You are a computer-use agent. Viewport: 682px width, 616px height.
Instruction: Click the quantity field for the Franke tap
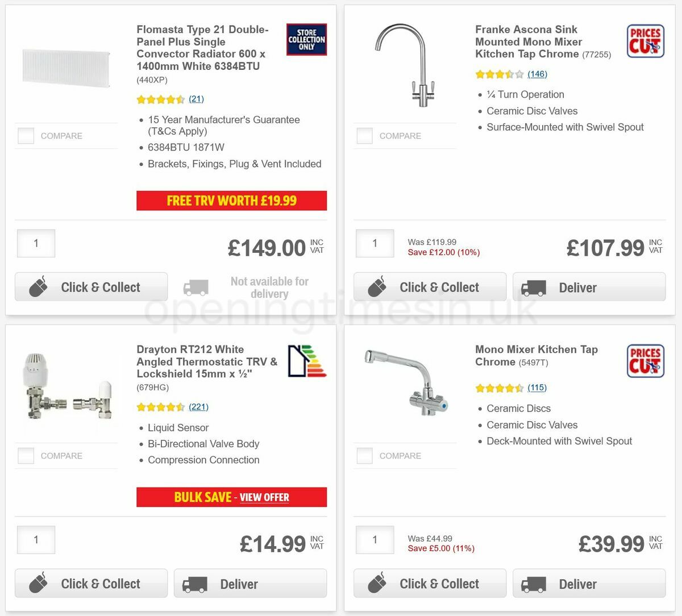coord(375,243)
